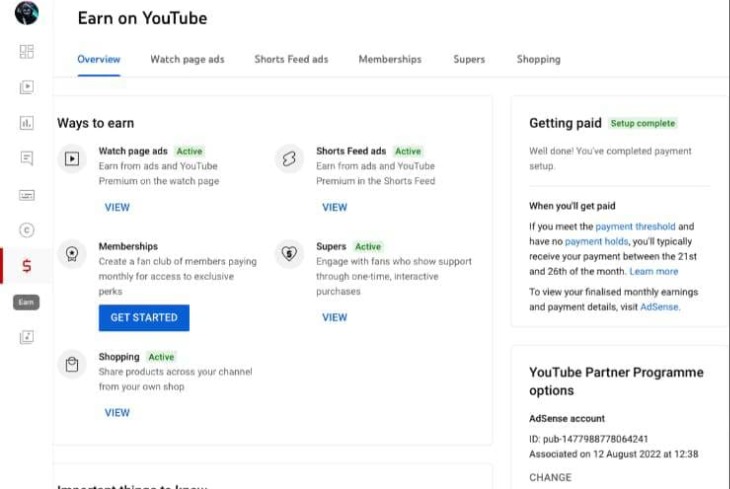Click the Watch page ads Active badge
730x489 pixels.
click(189, 151)
